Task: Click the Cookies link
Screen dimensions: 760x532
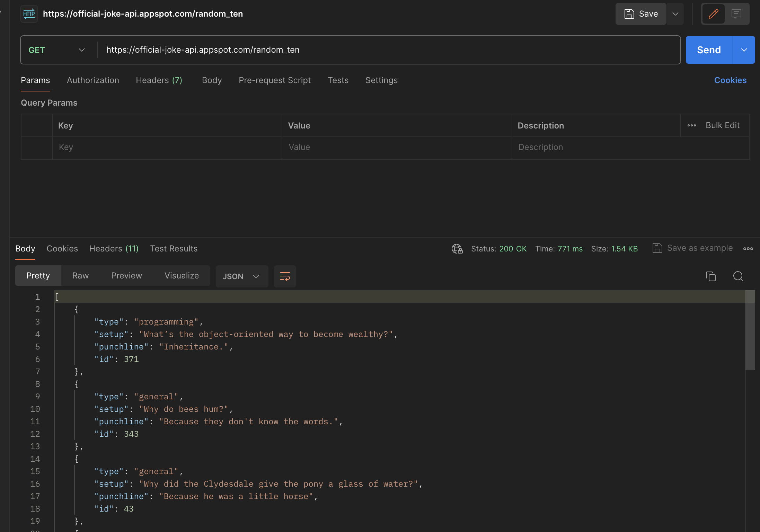Action: click(x=730, y=80)
